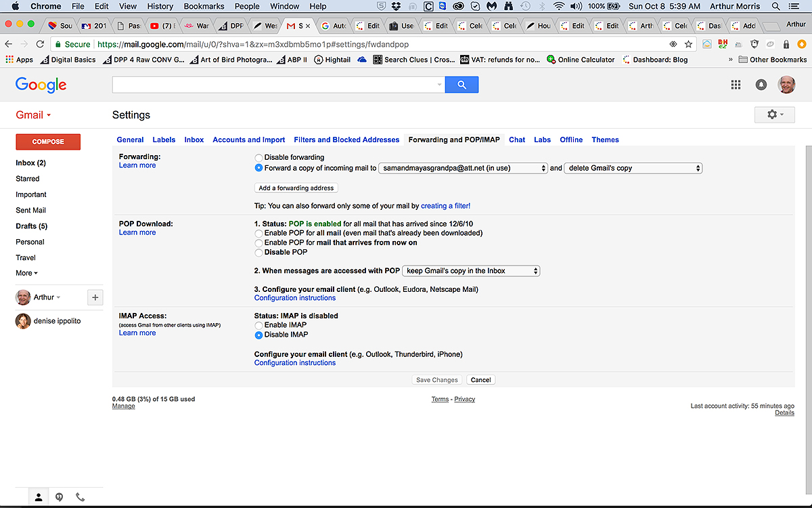Image resolution: width=812 pixels, height=508 pixels.
Task: Open the delete Gmail's copy dropdown
Action: [633, 168]
